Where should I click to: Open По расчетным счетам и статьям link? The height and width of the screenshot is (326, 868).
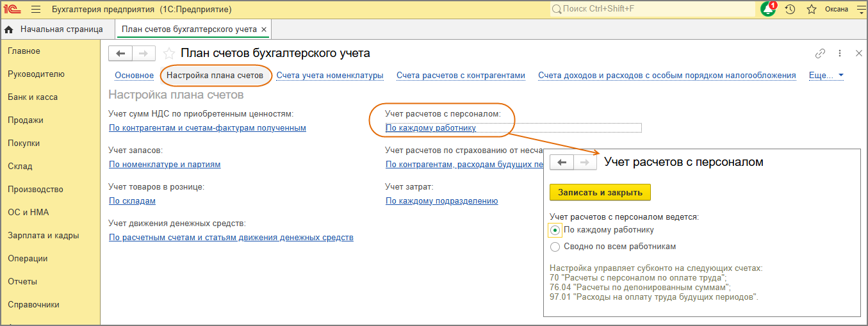point(231,238)
